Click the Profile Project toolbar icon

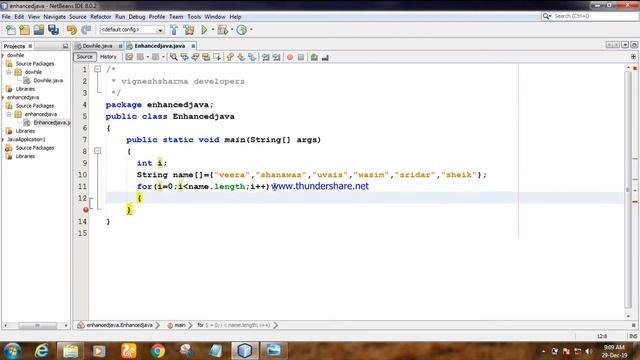tap(242, 30)
